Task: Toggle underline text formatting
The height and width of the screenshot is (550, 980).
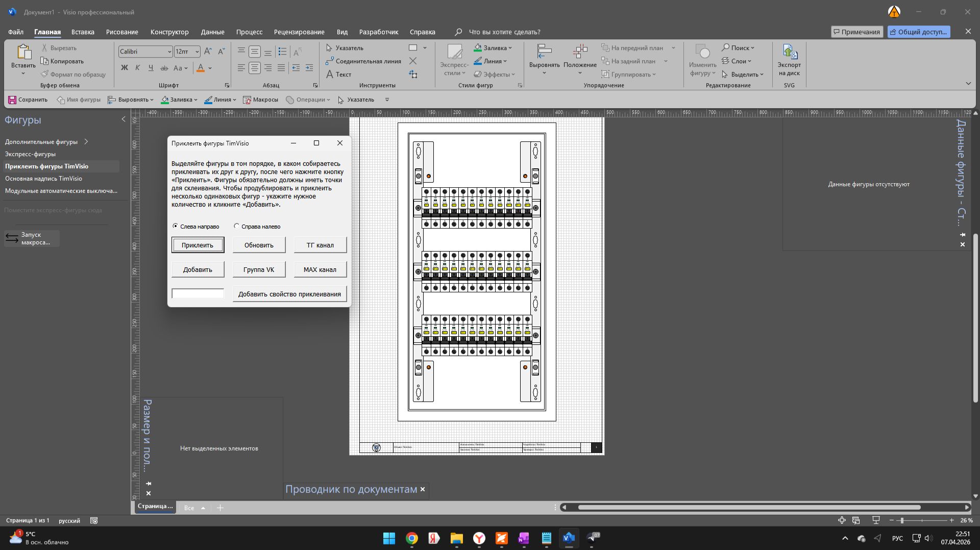Action: (151, 68)
